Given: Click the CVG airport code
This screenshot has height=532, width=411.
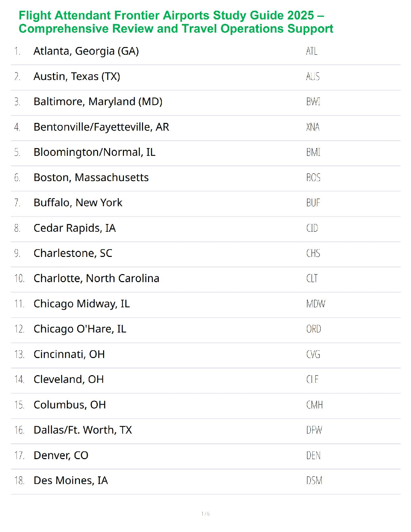Looking at the screenshot, I should point(313,354).
